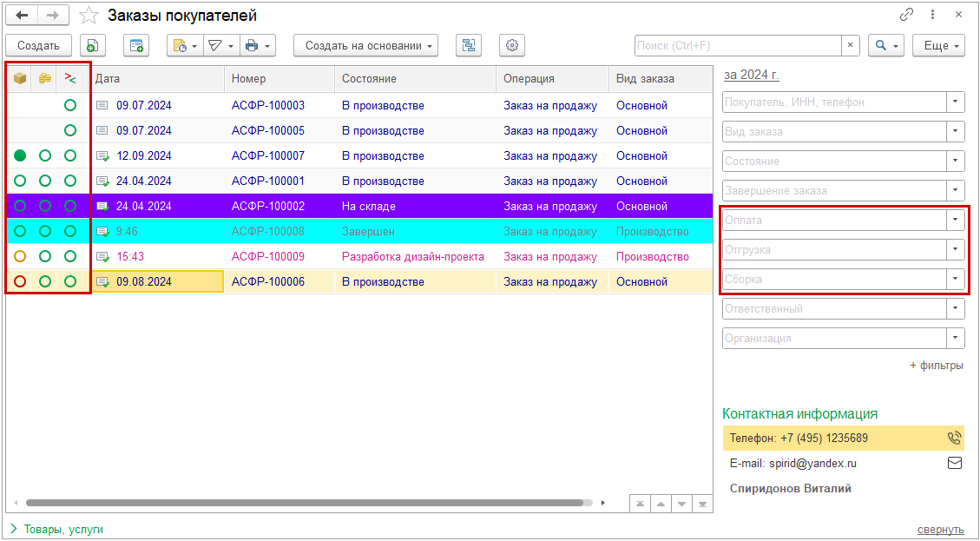Click the horizontal scrollbar of the order list
The height and width of the screenshot is (541, 980).
click(306, 502)
